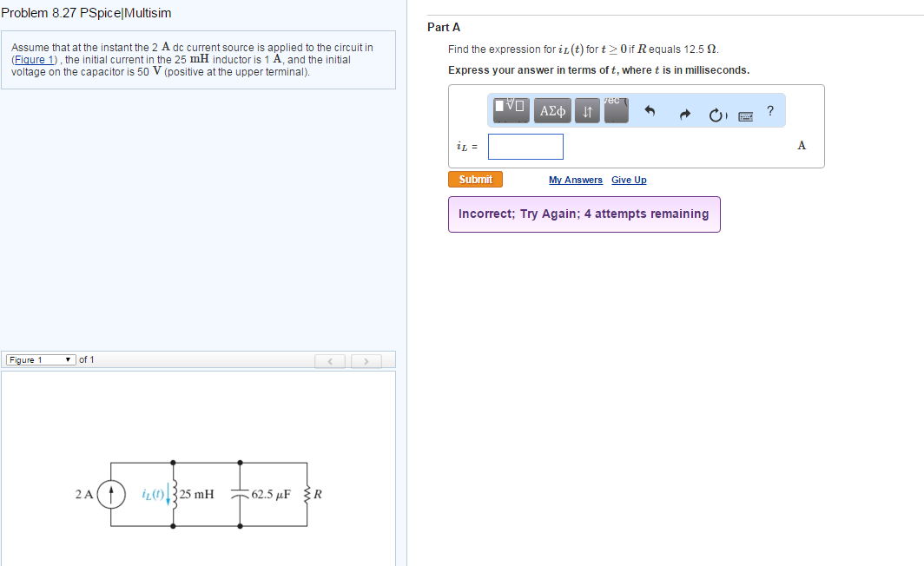Submit the answer for Part A

[475, 179]
